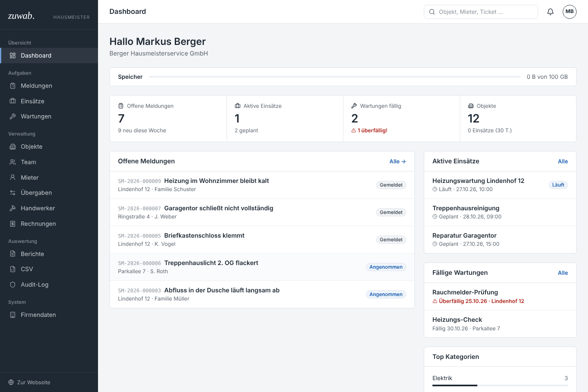Click the Berichte document icon
The image size is (588, 392).
[13, 254]
